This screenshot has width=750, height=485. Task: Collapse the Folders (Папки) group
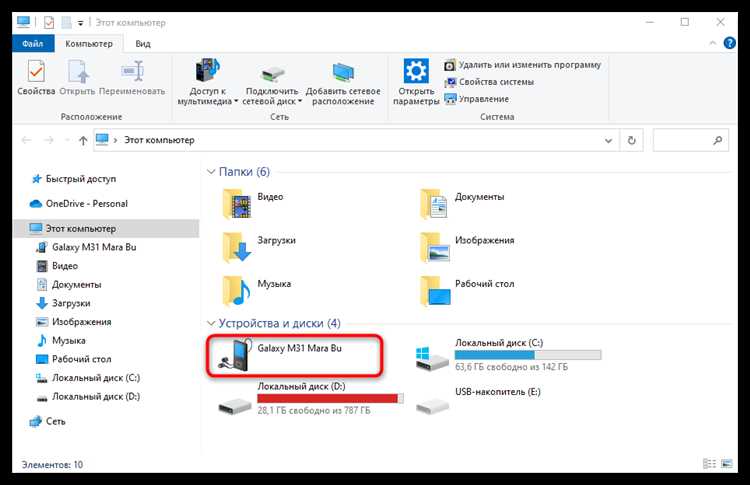212,172
